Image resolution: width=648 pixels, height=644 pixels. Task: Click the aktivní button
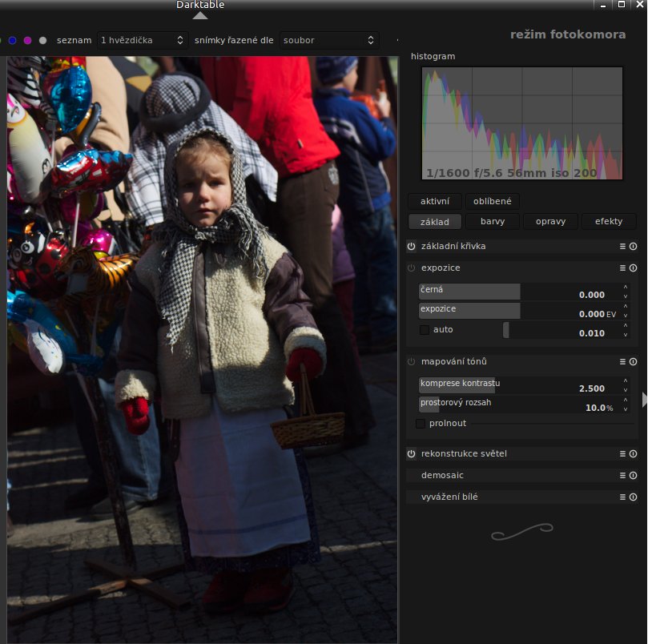pyautogui.click(x=435, y=202)
